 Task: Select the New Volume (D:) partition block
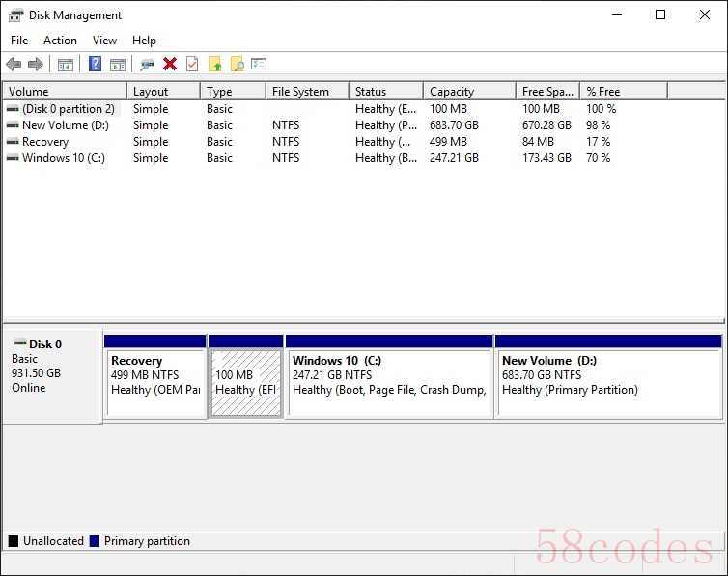pyautogui.click(x=608, y=377)
